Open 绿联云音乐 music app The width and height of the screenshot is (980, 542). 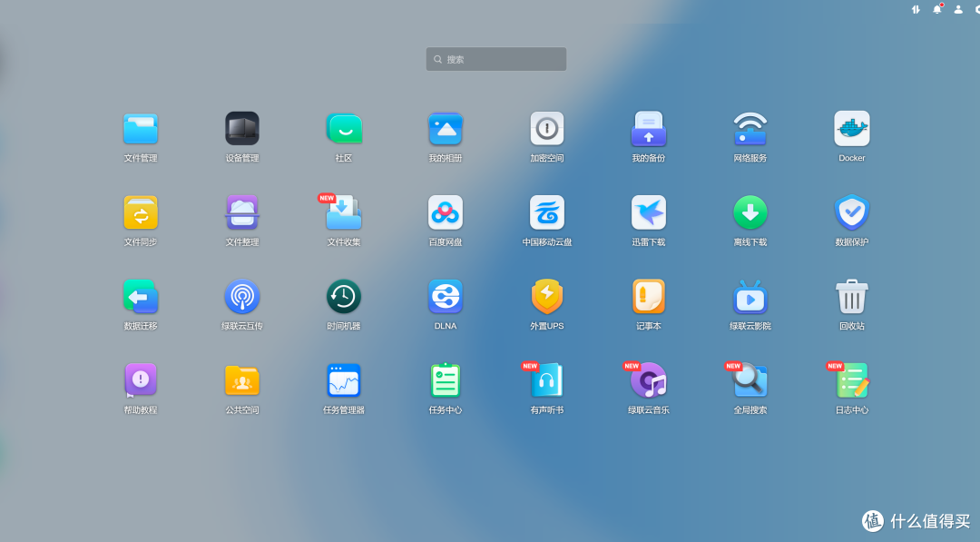pyautogui.click(x=648, y=380)
